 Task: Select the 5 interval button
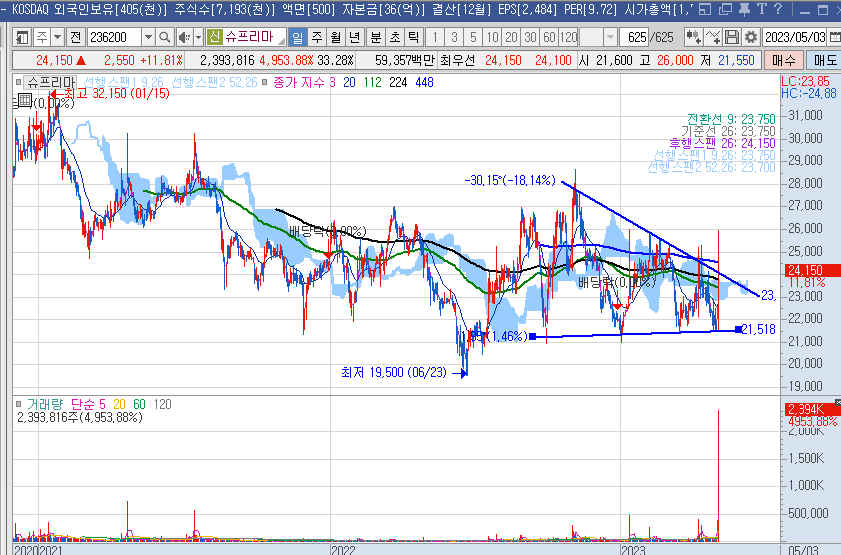(x=473, y=38)
